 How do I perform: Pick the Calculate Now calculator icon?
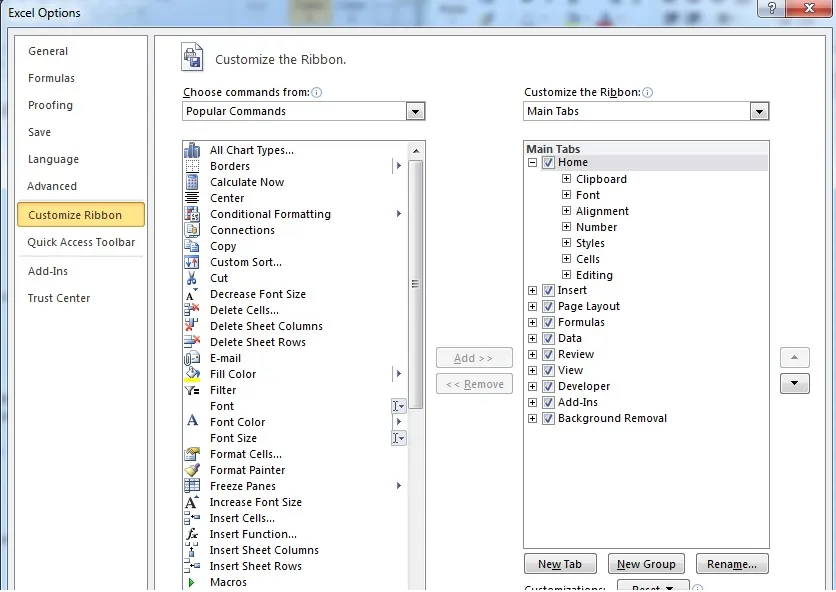[x=192, y=182]
